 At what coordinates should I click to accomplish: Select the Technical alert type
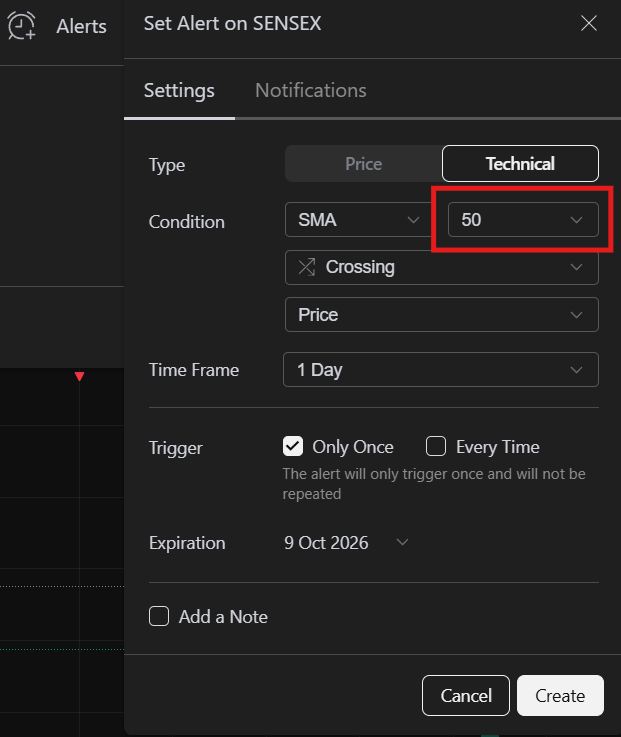520,164
